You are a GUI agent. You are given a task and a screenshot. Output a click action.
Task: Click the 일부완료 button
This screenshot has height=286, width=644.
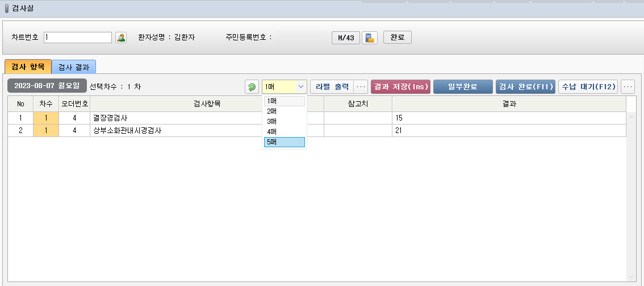point(463,87)
